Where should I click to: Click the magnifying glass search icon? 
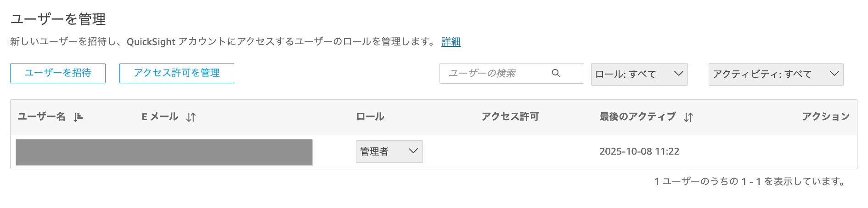coord(556,73)
